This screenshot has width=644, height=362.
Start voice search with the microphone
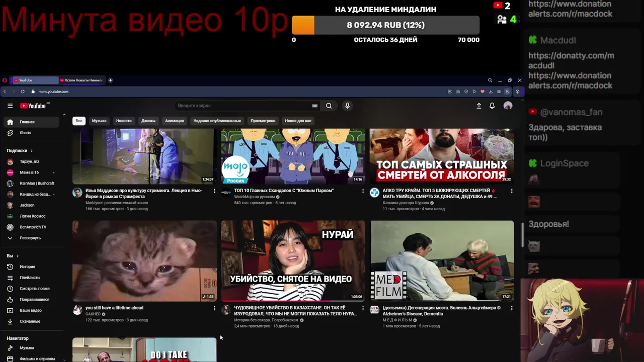(347, 106)
